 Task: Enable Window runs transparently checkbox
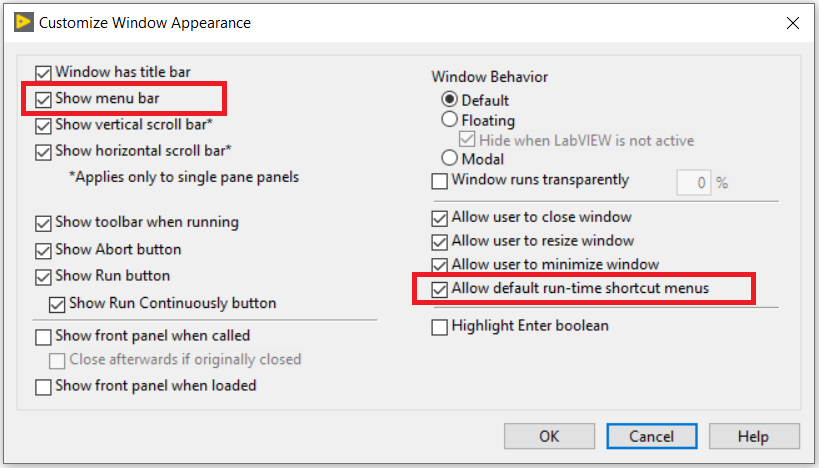(439, 181)
